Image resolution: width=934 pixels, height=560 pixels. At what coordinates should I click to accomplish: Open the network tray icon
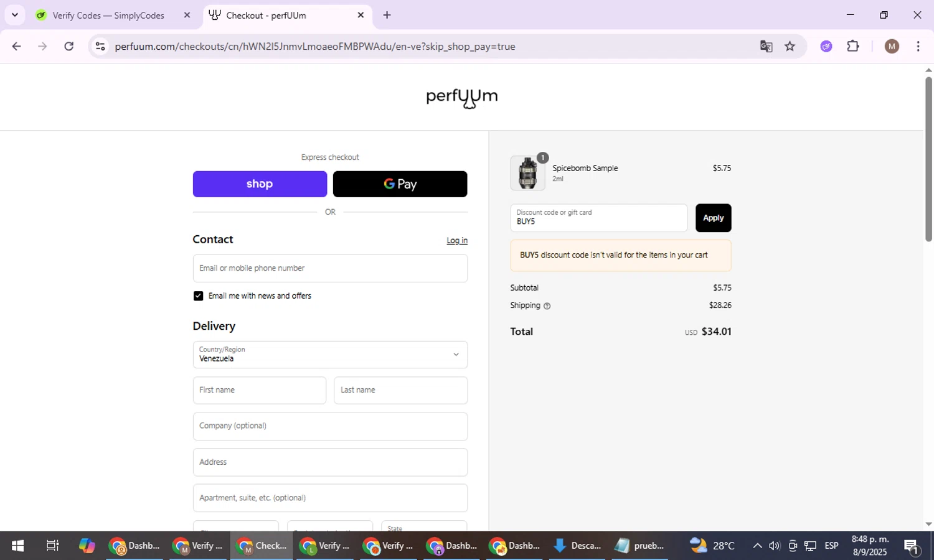click(x=810, y=546)
